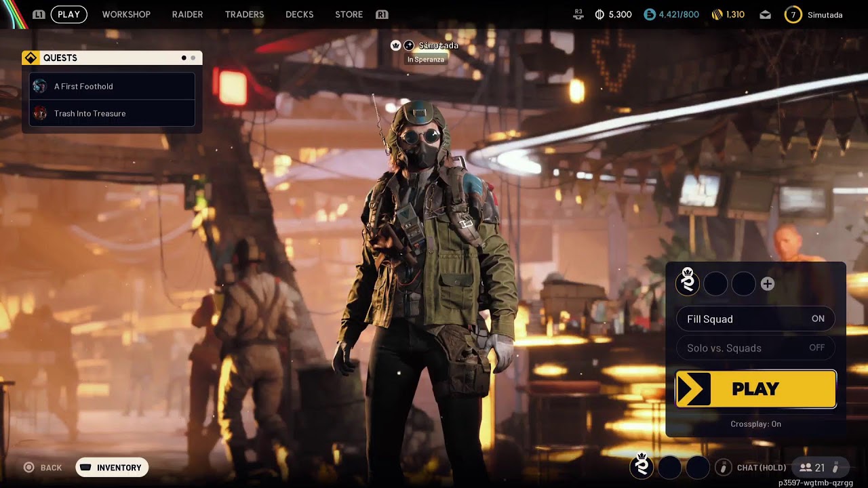Click the crown leader icon above character
The height and width of the screenshot is (488, 868).
396,45
